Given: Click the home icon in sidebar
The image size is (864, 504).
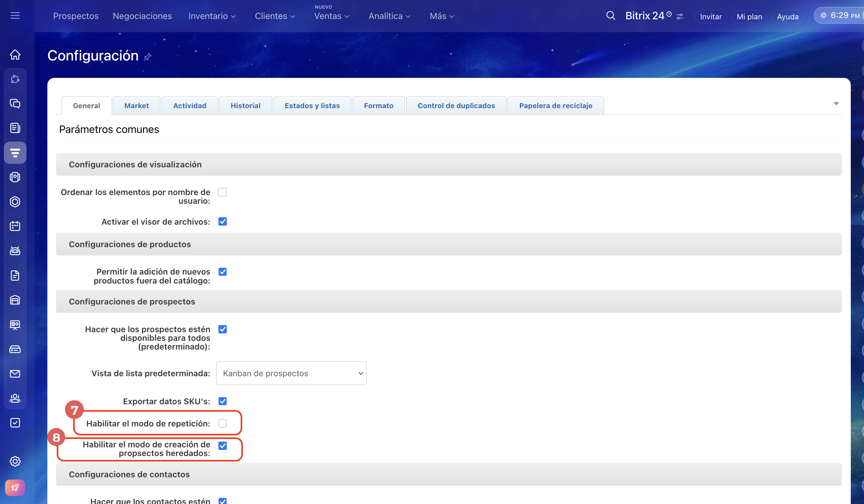Looking at the screenshot, I should (x=15, y=54).
